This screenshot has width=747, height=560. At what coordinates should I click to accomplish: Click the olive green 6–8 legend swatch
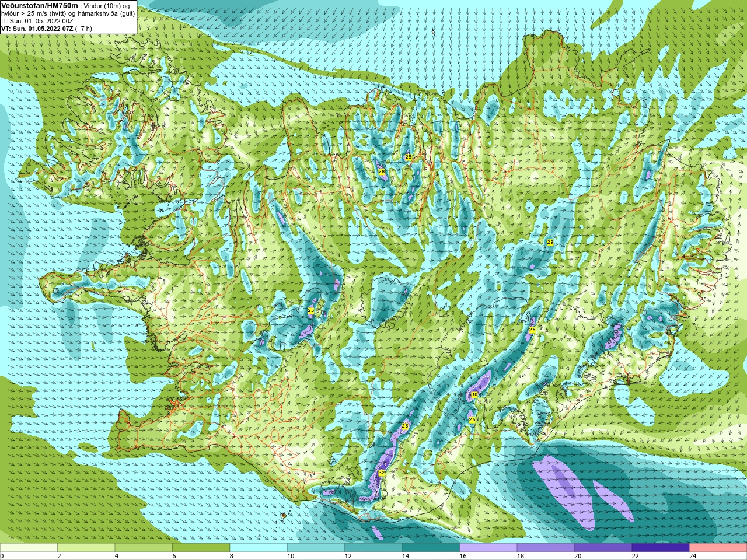[x=201, y=547]
